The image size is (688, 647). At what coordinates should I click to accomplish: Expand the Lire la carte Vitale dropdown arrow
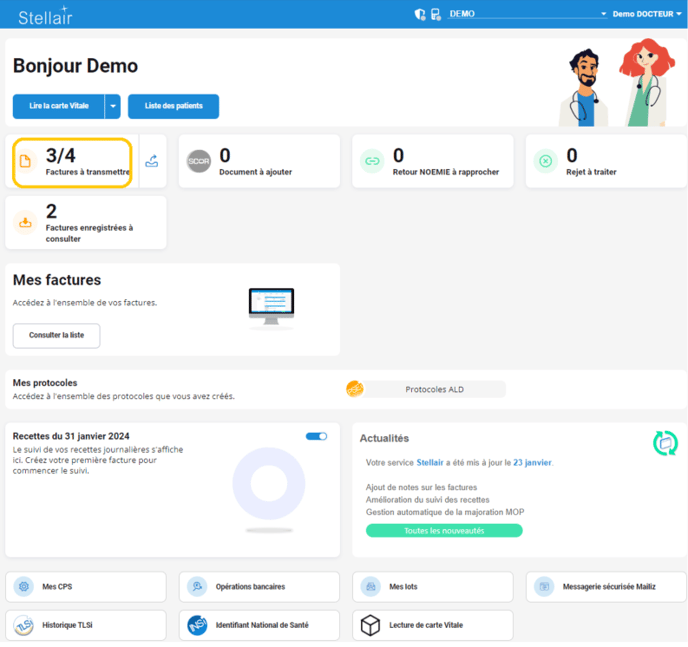(113, 106)
